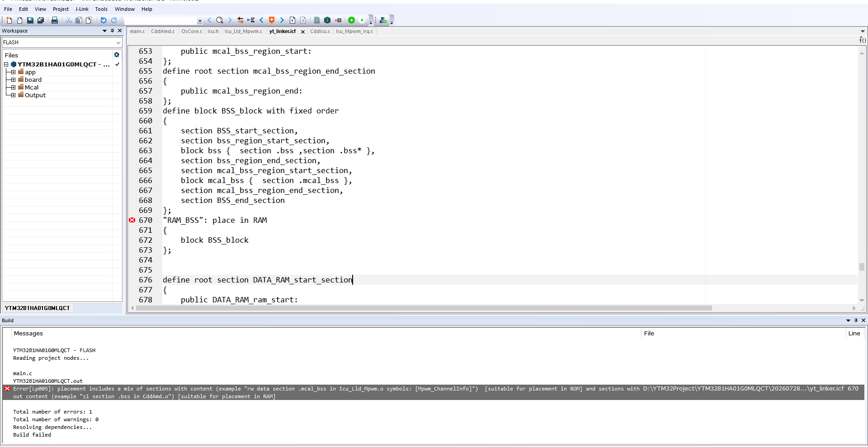Pin the Workspace panel
The width and height of the screenshot is (868, 447).
pyautogui.click(x=112, y=31)
